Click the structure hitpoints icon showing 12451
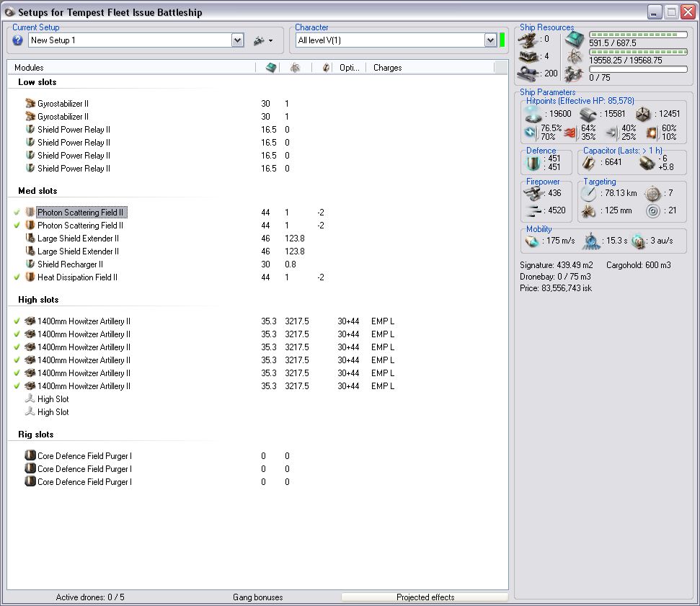 pyautogui.click(x=643, y=115)
